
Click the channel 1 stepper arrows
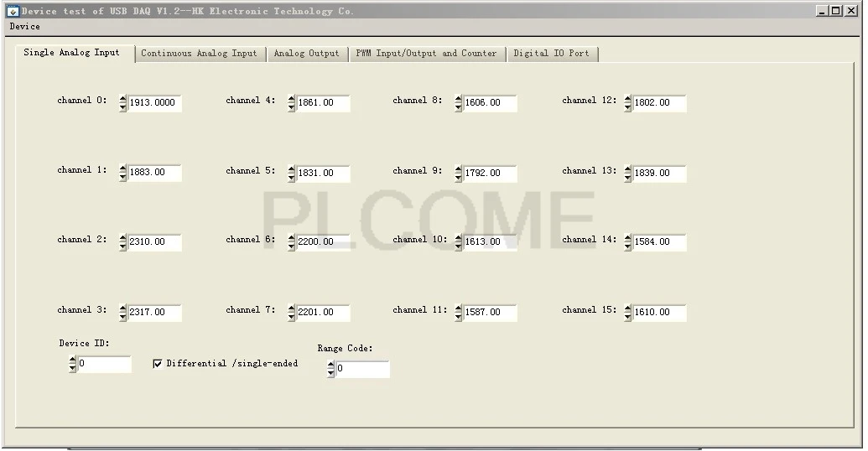point(123,174)
